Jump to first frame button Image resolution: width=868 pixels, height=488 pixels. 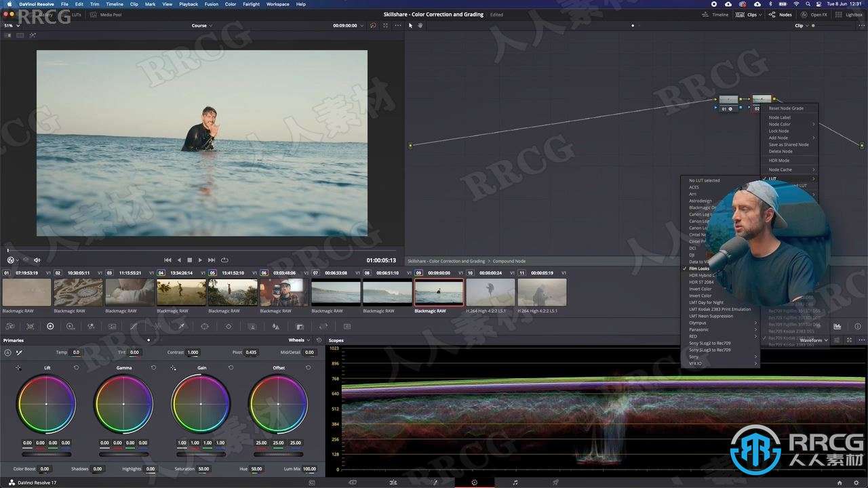click(x=167, y=260)
